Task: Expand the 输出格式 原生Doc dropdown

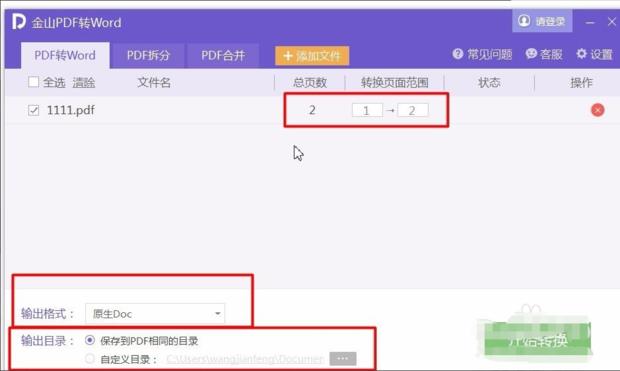Action: click(155, 314)
